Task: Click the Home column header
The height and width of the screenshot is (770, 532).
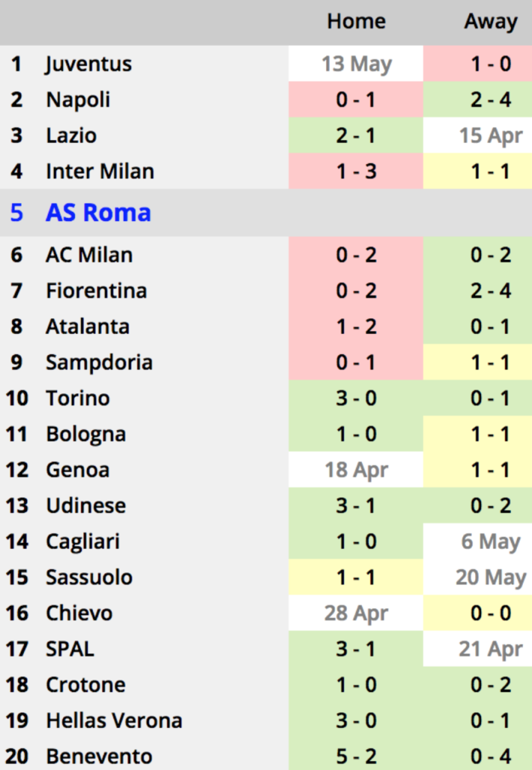Action: 356,22
